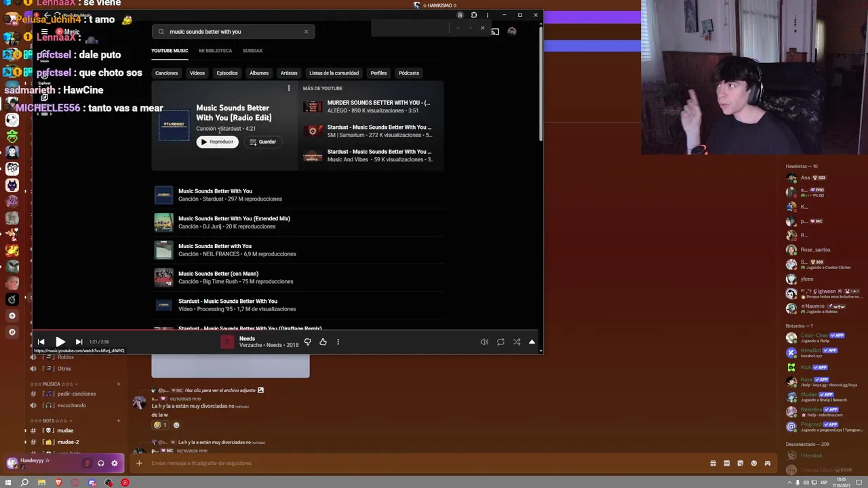Switch to YOUTUBE MUSIC tab
Screen dimensions: 868x488
tap(170, 51)
